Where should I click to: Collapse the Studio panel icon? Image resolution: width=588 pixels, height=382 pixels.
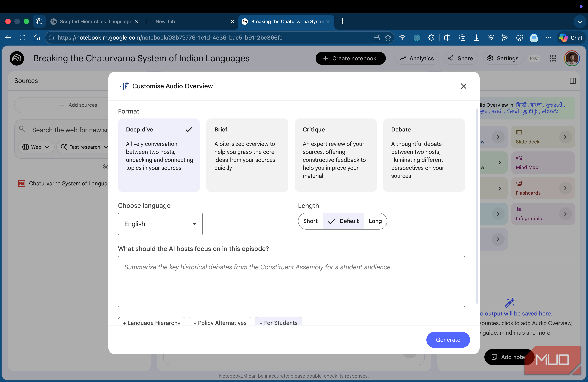click(x=572, y=81)
